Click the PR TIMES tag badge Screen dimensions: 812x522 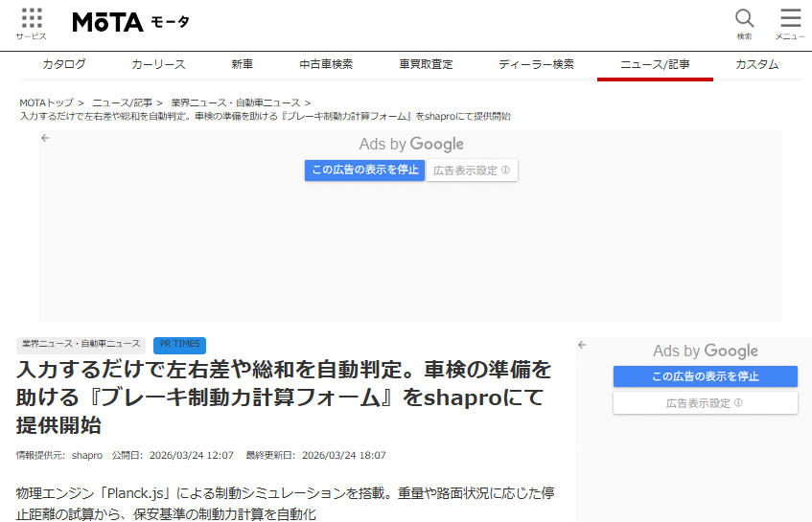179,345
